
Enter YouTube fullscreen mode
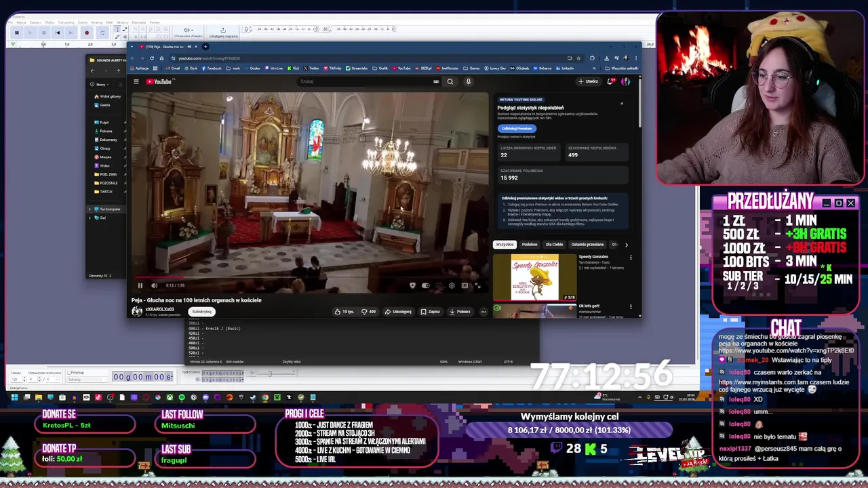477,285
